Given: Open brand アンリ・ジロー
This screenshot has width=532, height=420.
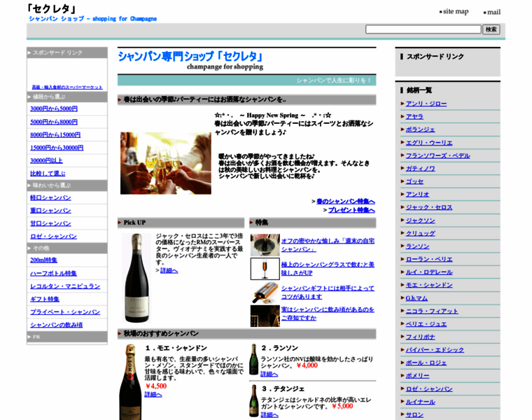Looking at the screenshot, I should click(426, 104).
